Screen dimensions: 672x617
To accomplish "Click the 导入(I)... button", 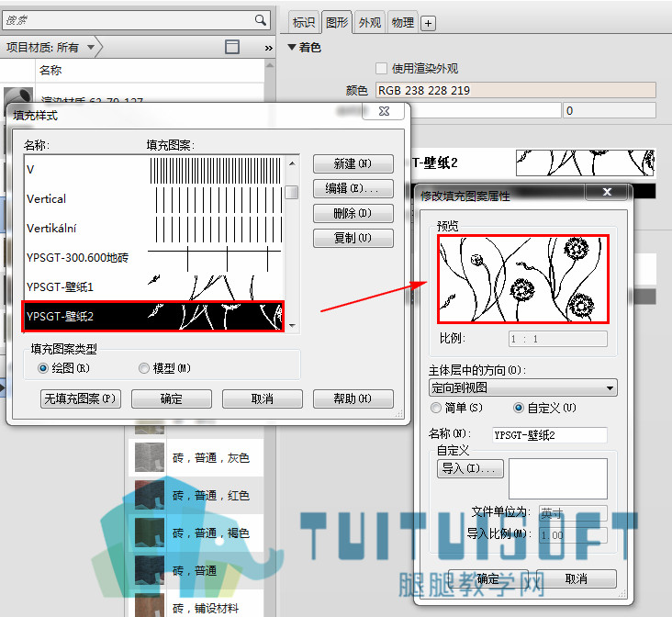I will point(470,468).
